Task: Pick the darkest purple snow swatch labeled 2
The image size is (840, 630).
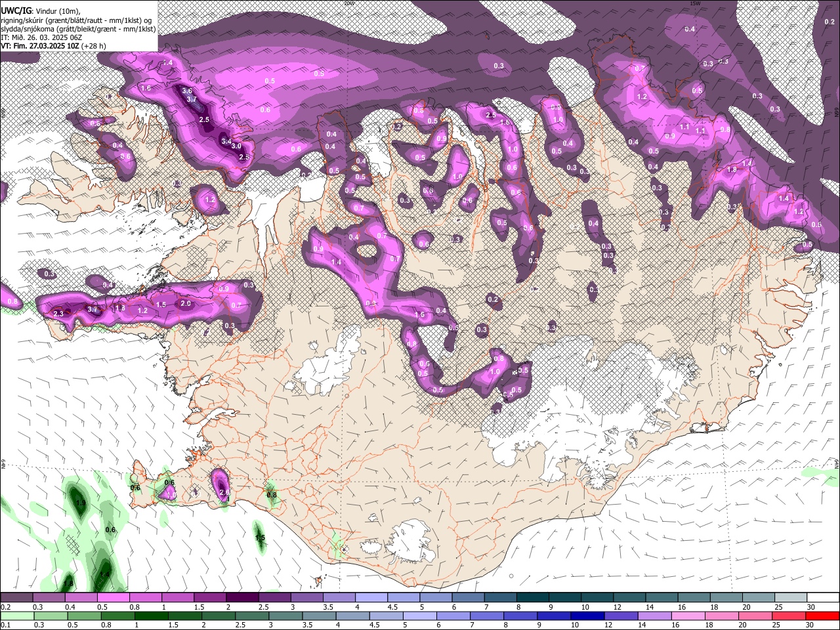Action: (242, 598)
